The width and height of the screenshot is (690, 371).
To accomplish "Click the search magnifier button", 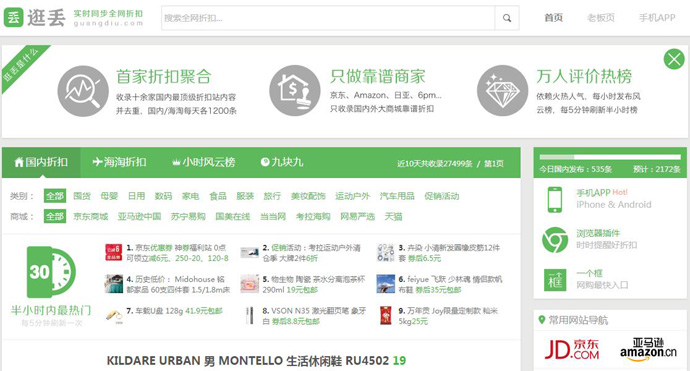I will 507,18.
